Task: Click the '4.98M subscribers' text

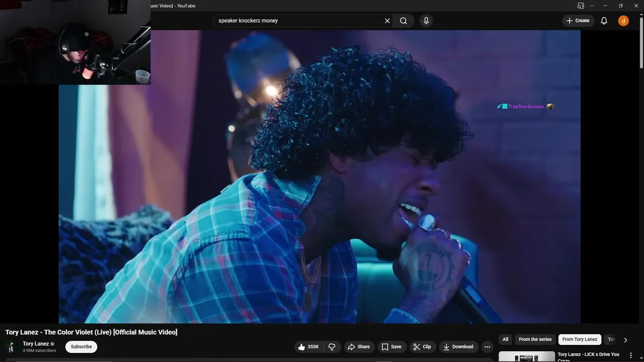Action: point(39,350)
